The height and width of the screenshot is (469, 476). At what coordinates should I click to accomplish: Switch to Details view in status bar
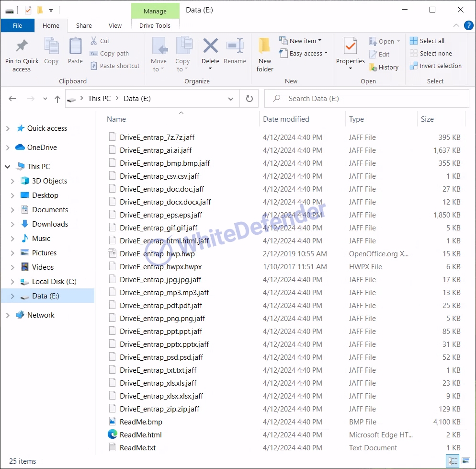453,461
